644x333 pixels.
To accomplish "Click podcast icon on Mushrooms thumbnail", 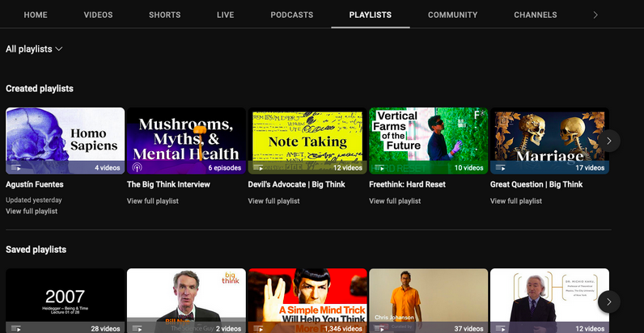I will pyautogui.click(x=138, y=167).
